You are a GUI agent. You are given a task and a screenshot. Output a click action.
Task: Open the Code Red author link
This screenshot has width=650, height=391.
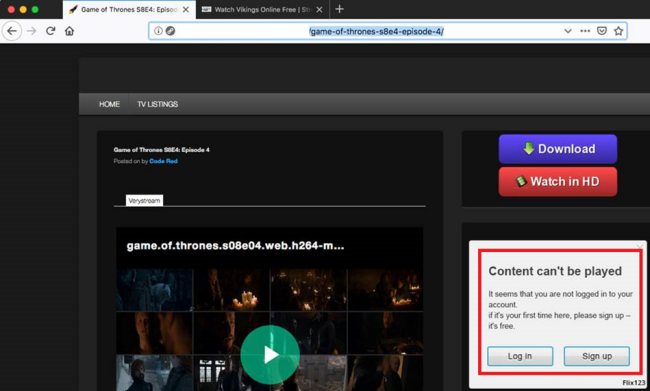click(x=163, y=161)
